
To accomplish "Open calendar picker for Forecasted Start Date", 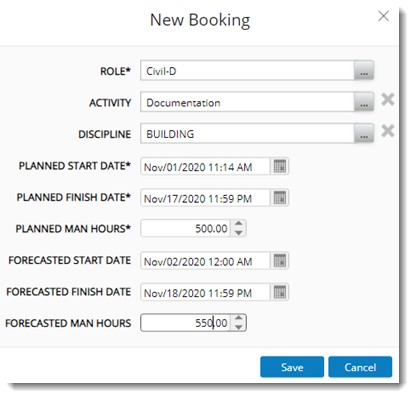I will click(x=280, y=261).
